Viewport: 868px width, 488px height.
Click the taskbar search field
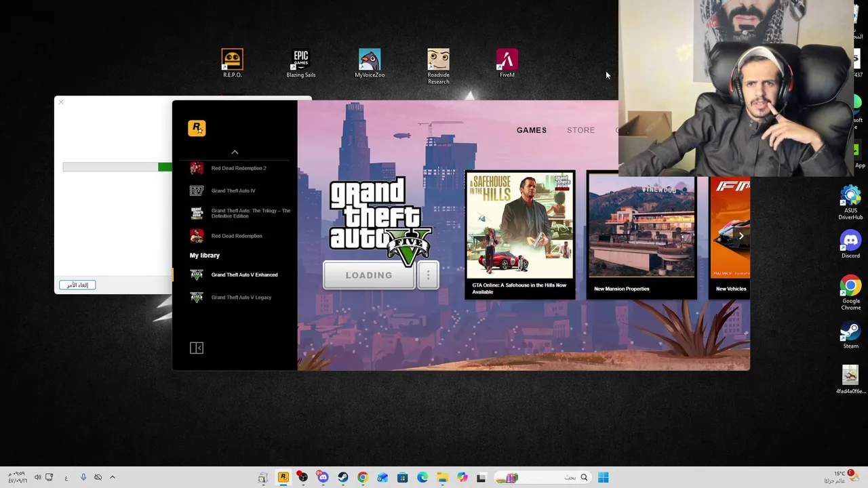(x=541, y=477)
